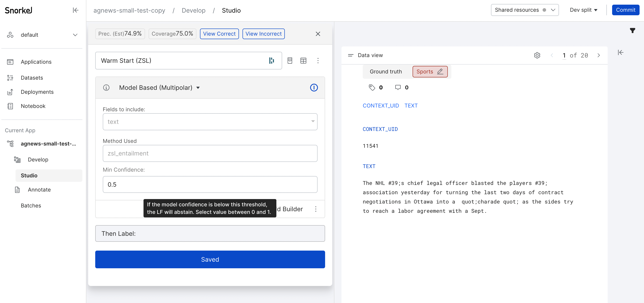Go to next data point
Image resolution: width=644 pixels, height=303 pixels.
pyautogui.click(x=599, y=55)
